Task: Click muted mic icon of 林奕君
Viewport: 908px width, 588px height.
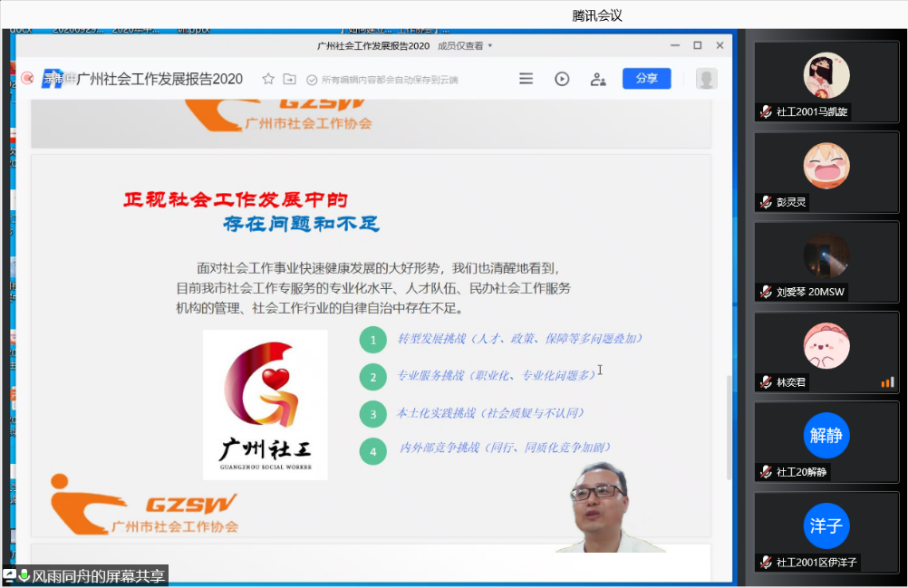Action: coord(767,382)
